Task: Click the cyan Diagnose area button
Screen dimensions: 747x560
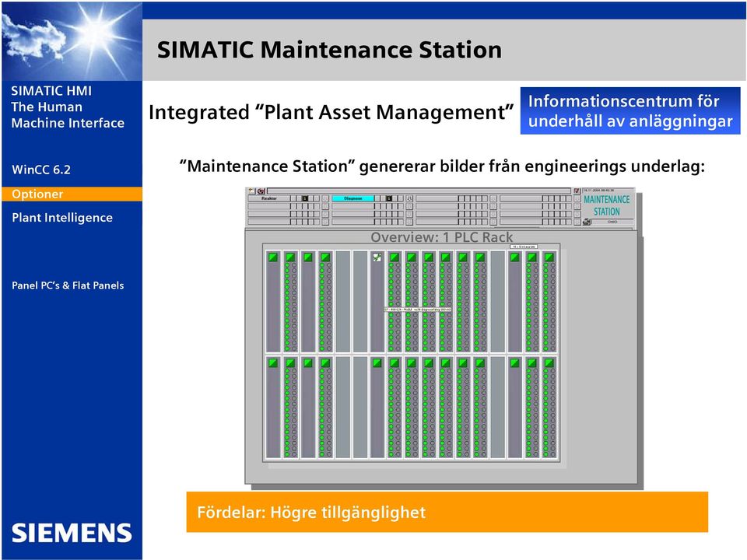Action: click(x=353, y=198)
